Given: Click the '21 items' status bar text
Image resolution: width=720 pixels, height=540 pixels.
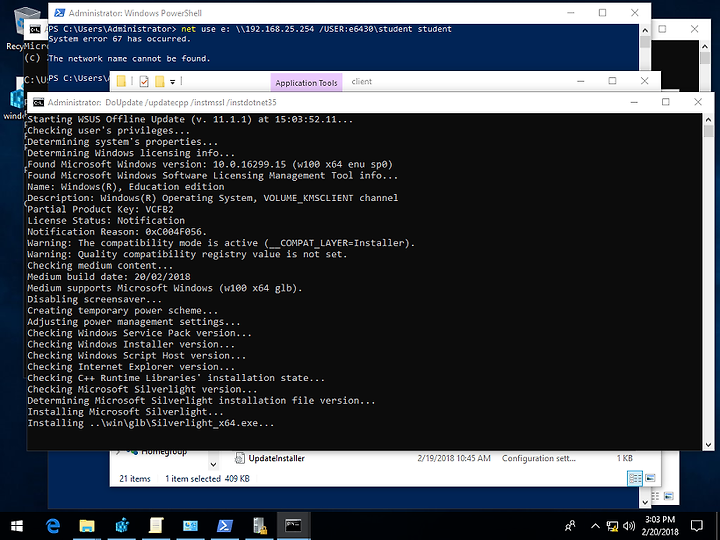Looking at the screenshot, I should pos(135,478).
